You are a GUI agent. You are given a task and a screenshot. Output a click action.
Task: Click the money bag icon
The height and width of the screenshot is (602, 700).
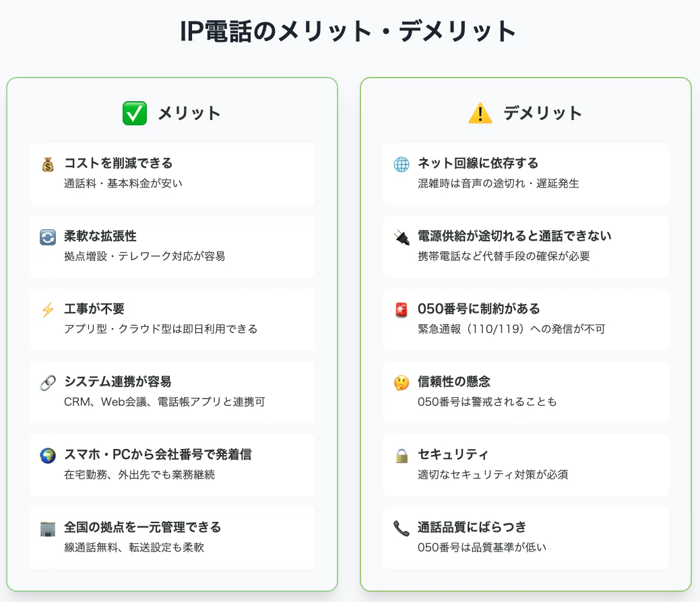coord(47,164)
